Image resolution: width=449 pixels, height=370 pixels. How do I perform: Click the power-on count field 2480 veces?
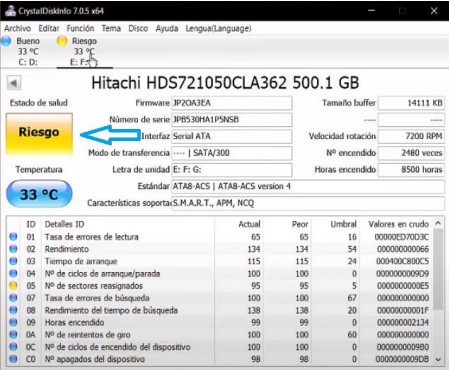tap(411, 153)
